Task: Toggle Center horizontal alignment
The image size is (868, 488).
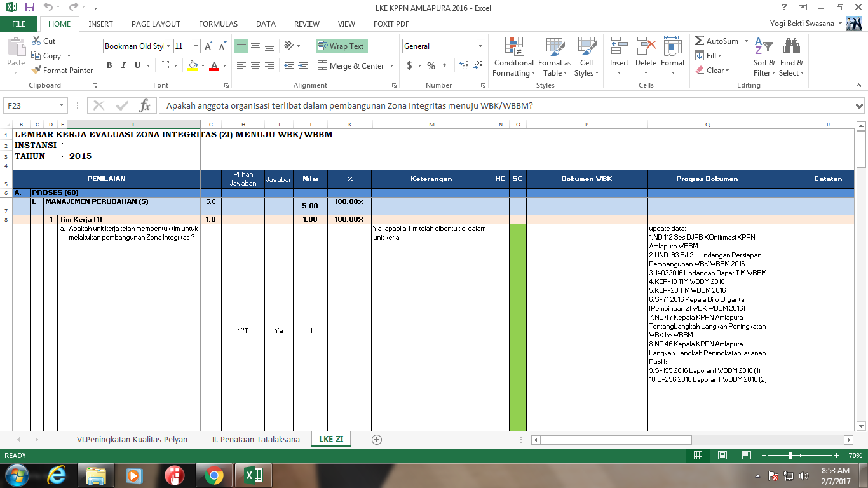Action: [x=255, y=65]
